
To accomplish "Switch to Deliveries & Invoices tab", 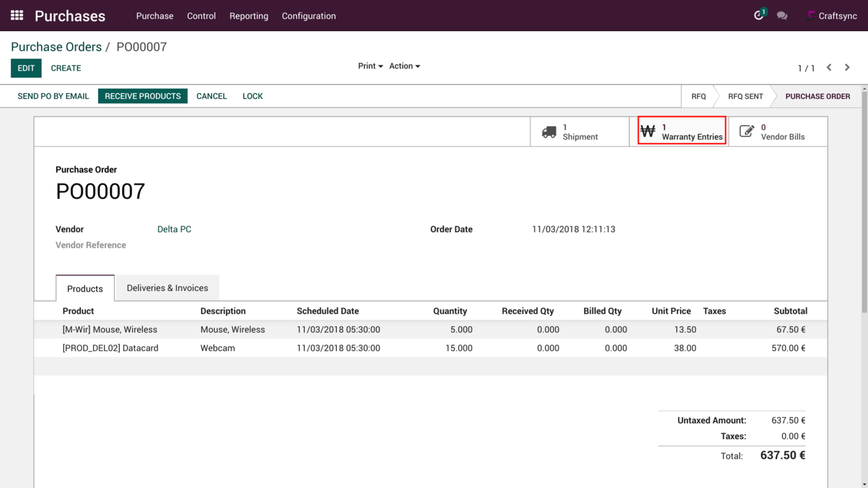I will click(167, 288).
